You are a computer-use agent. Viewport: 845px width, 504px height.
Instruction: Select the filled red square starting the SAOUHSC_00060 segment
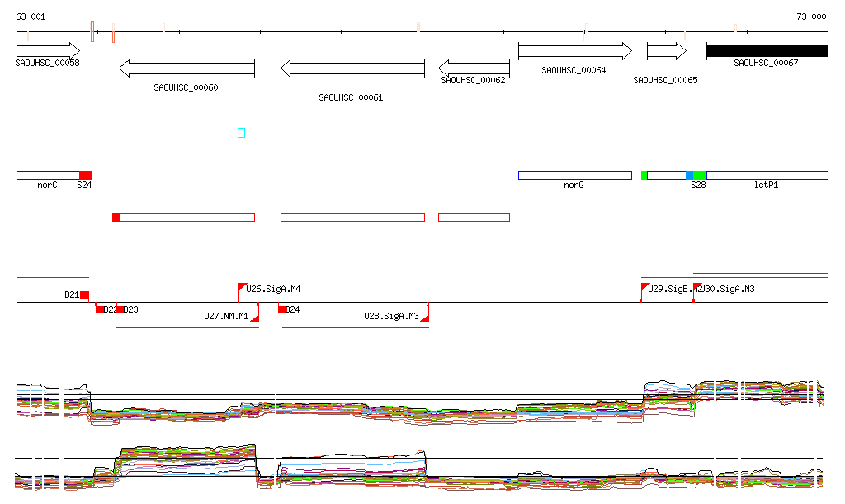pos(116,218)
